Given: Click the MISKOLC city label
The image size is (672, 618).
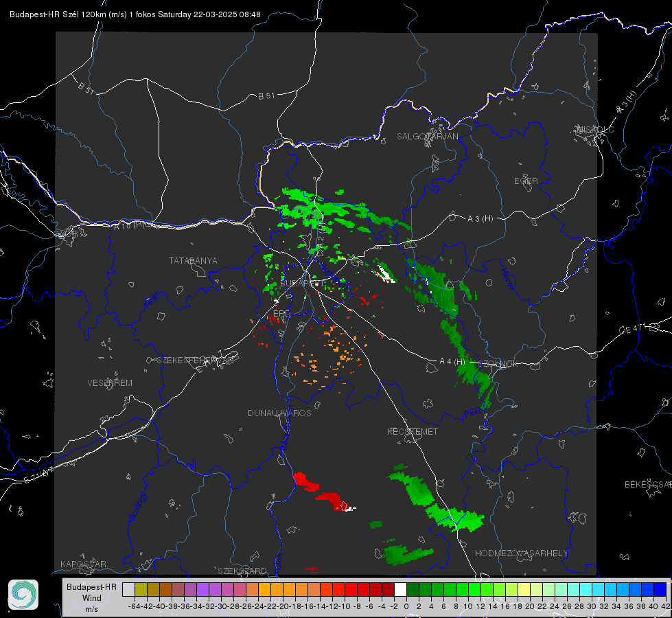Looking at the screenshot, I should (595, 129).
